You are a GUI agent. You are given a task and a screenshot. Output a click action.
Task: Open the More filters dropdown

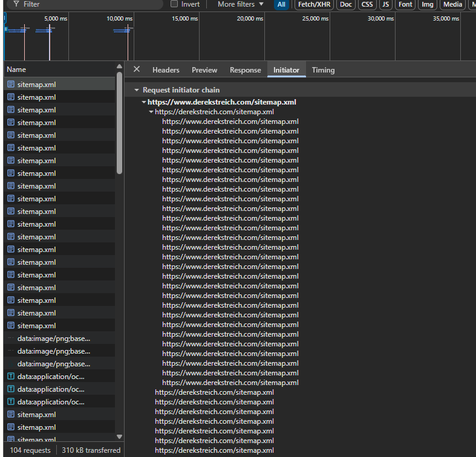[x=241, y=4]
